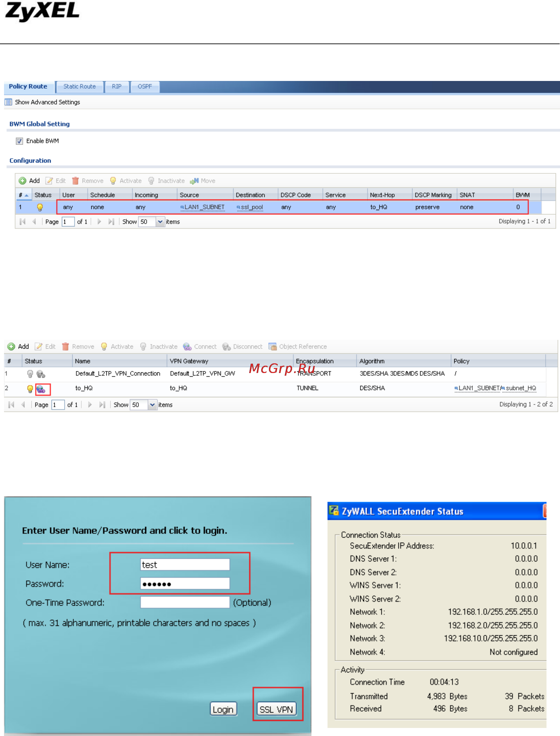Click the green Add icon in Policy Route toolbar
The height and width of the screenshot is (736, 560).
(22, 181)
